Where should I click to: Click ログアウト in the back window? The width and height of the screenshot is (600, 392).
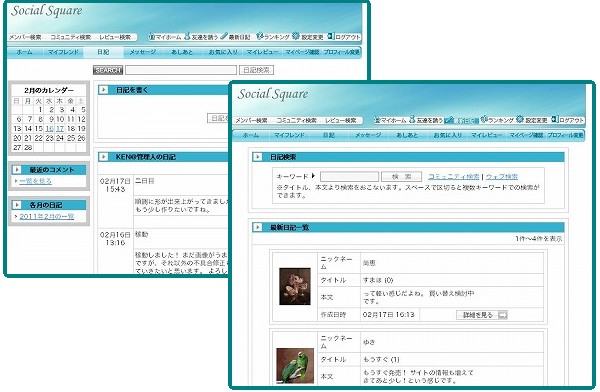[344, 37]
